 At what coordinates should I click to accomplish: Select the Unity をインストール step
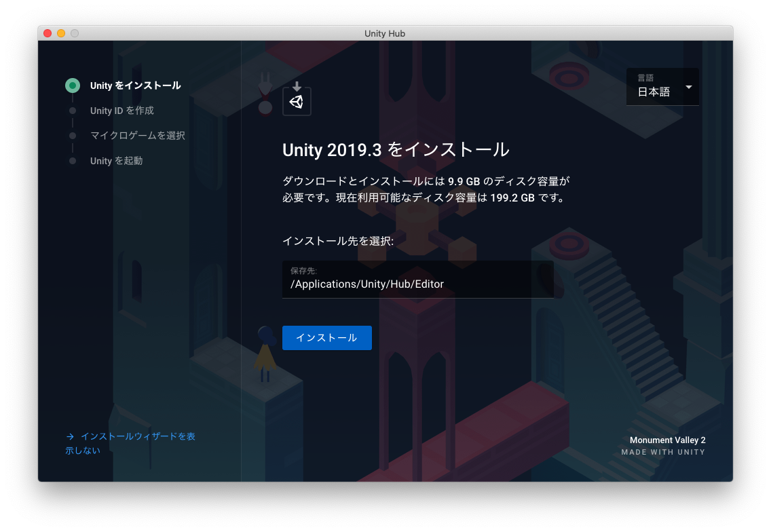(x=135, y=85)
